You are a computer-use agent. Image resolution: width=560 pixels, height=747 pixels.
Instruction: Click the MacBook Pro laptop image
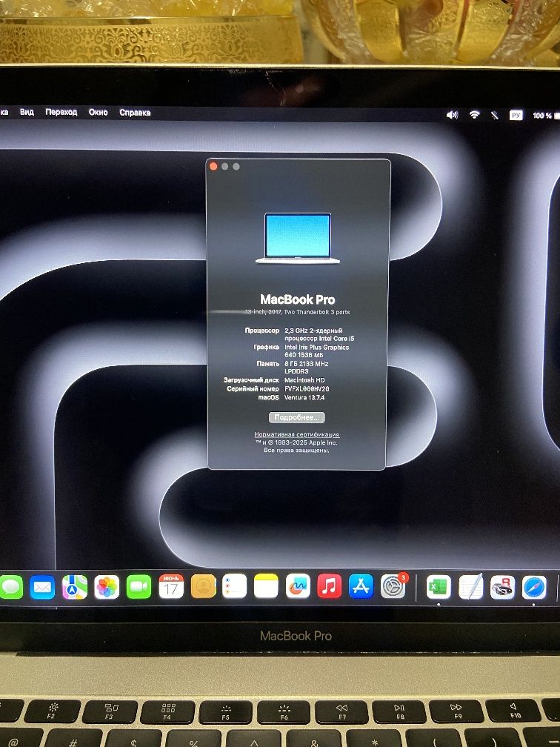(x=298, y=238)
